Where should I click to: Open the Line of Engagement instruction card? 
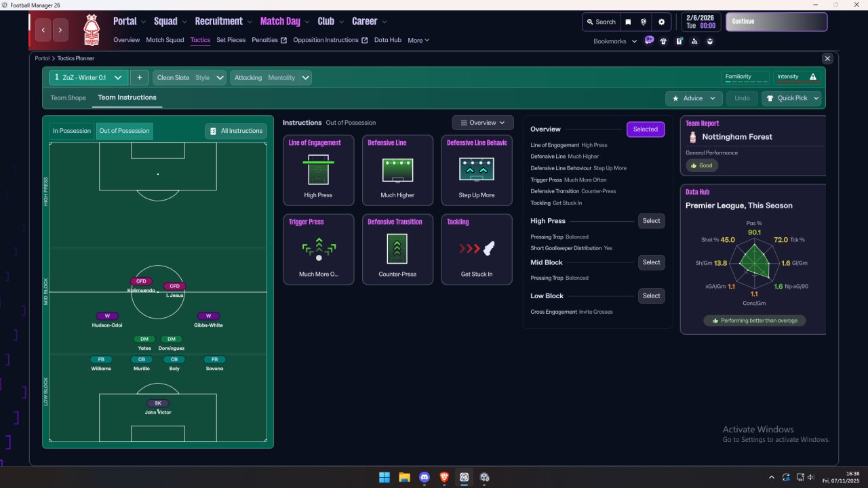coord(318,170)
